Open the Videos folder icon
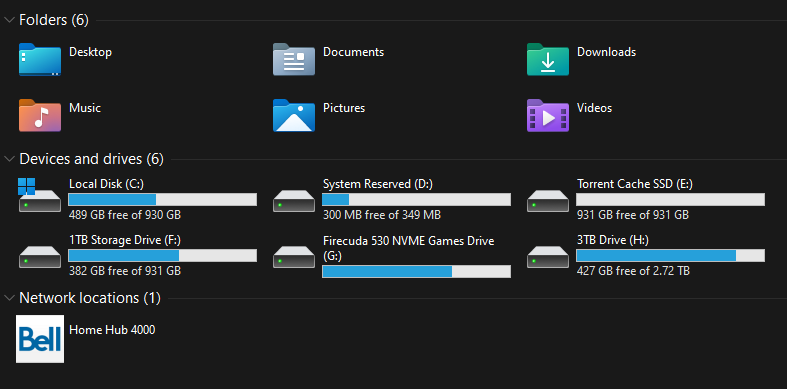This screenshot has width=787, height=389. tap(548, 115)
